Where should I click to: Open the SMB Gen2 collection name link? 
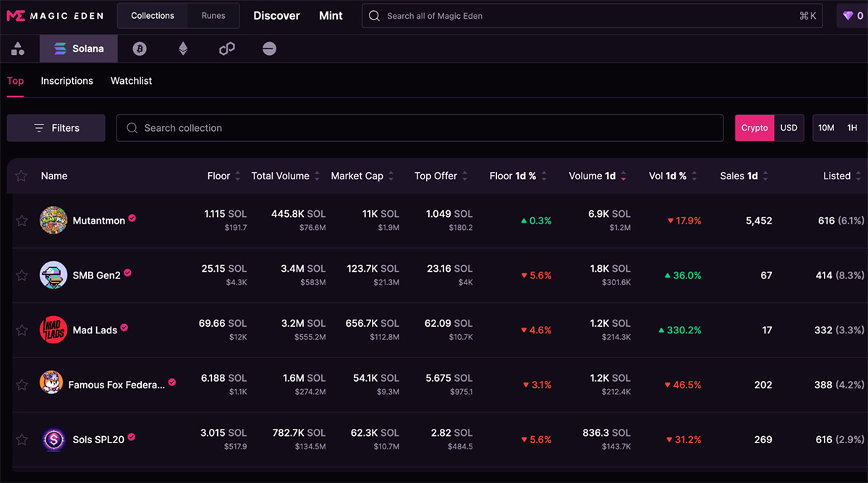tap(97, 275)
